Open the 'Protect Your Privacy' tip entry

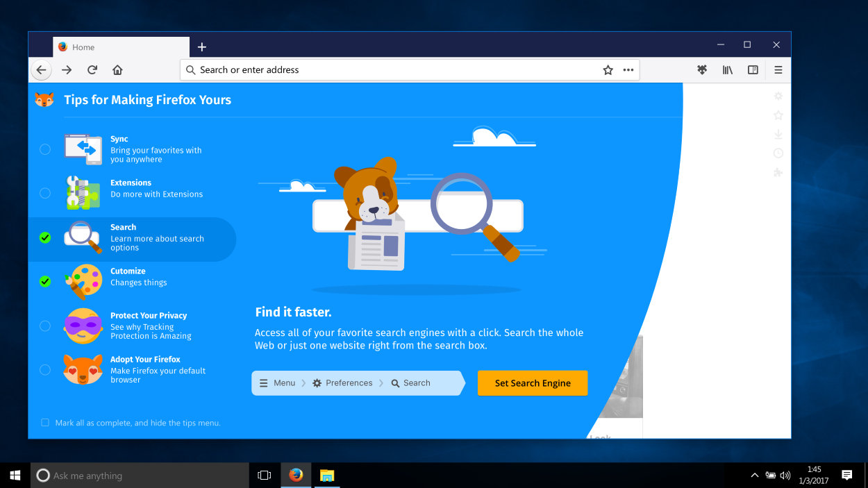pyautogui.click(x=132, y=326)
